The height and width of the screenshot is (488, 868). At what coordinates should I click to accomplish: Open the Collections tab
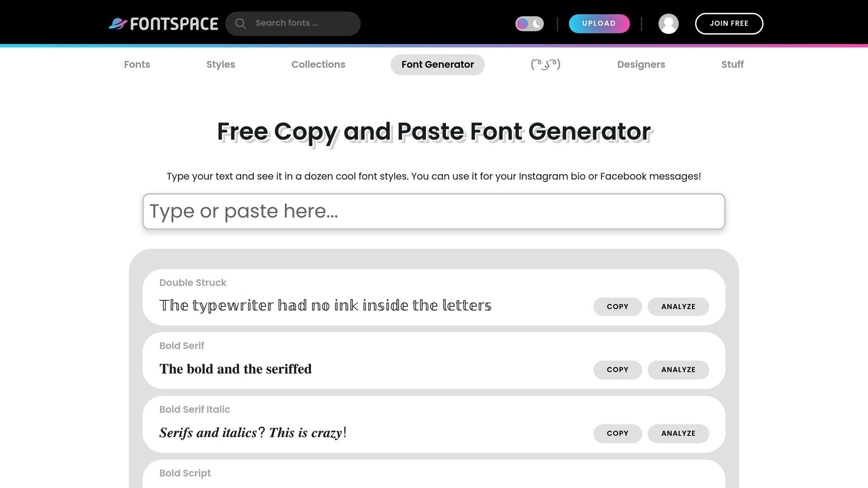pos(318,64)
